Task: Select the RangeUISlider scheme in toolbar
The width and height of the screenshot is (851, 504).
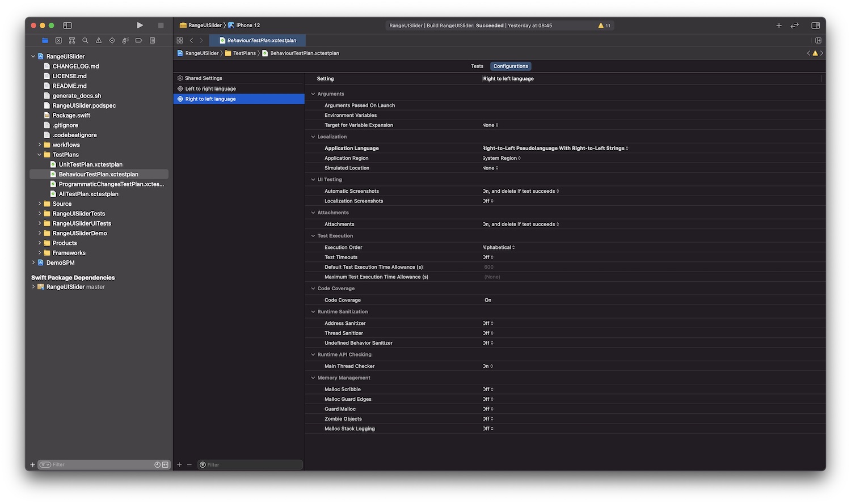Action: (x=201, y=26)
